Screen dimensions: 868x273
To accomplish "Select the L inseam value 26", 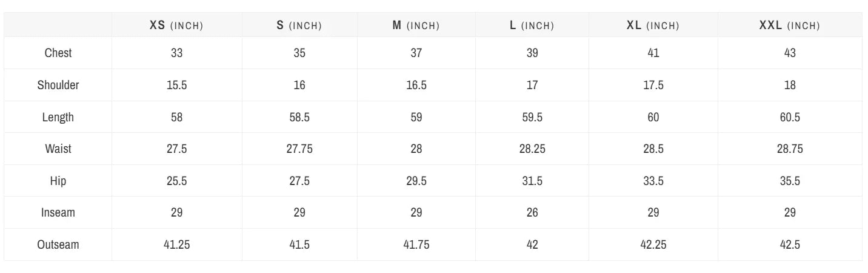I will [532, 212].
